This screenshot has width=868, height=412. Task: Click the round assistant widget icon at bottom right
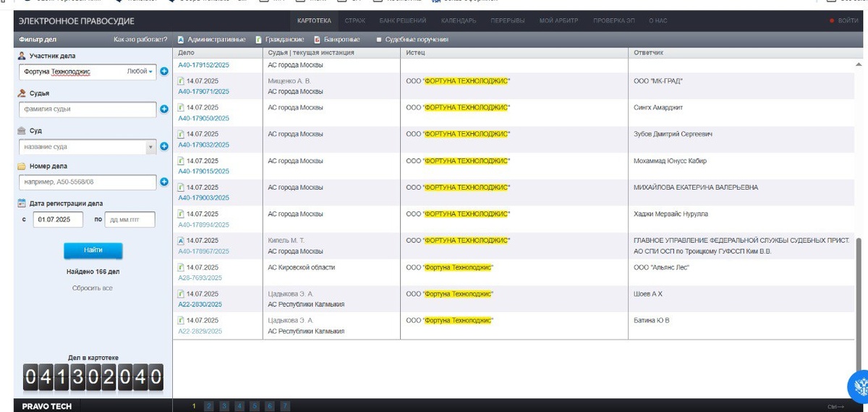[858, 385]
